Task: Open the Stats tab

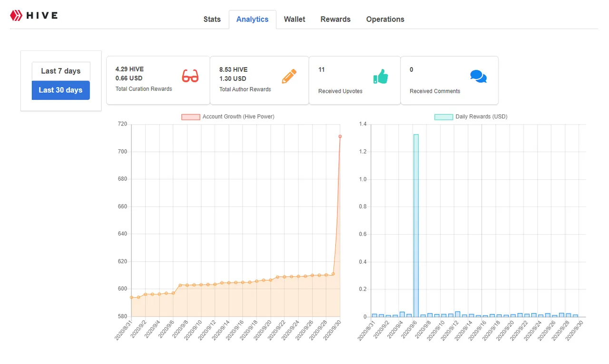Action: tap(212, 20)
